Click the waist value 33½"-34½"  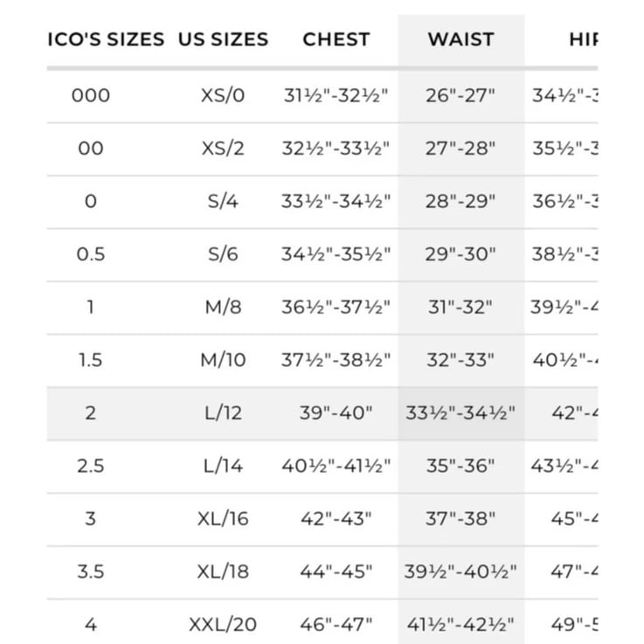[x=460, y=413]
